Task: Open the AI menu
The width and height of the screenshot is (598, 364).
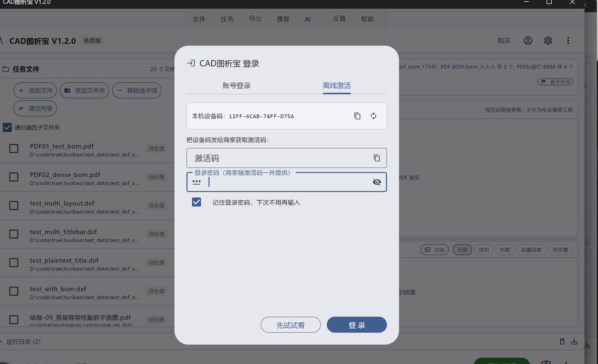Action: (x=308, y=19)
